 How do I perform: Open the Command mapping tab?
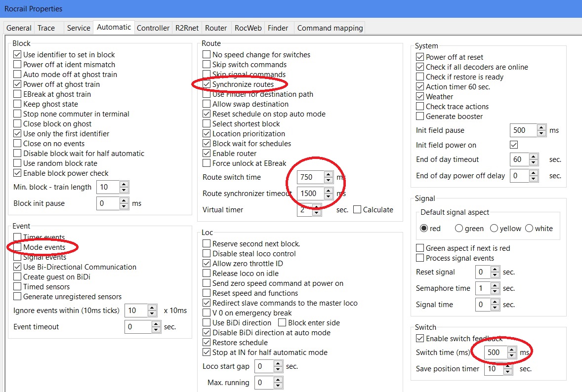[330, 28]
